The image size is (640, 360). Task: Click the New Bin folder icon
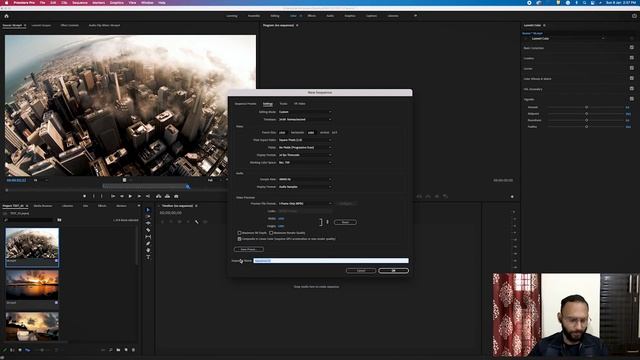[x=118, y=350]
